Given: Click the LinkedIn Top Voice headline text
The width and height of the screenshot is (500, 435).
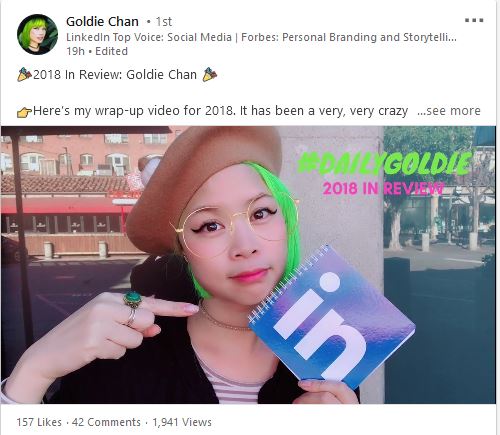Looking at the screenshot, I should point(261,37).
